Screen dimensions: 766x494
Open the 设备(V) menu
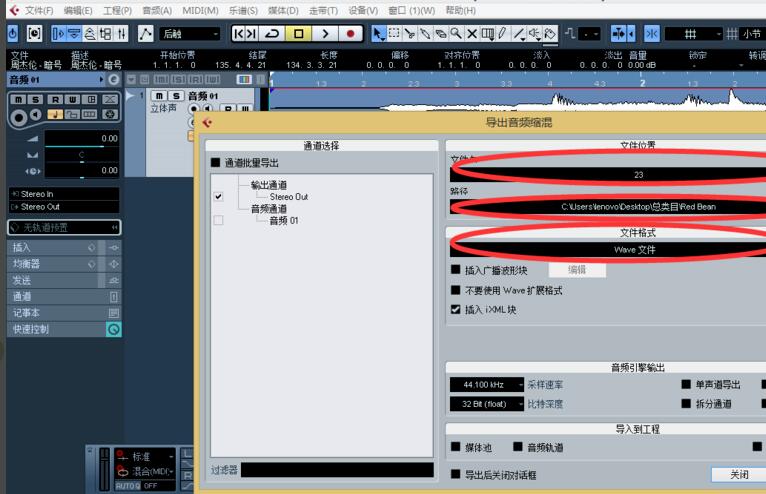(363, 10)
